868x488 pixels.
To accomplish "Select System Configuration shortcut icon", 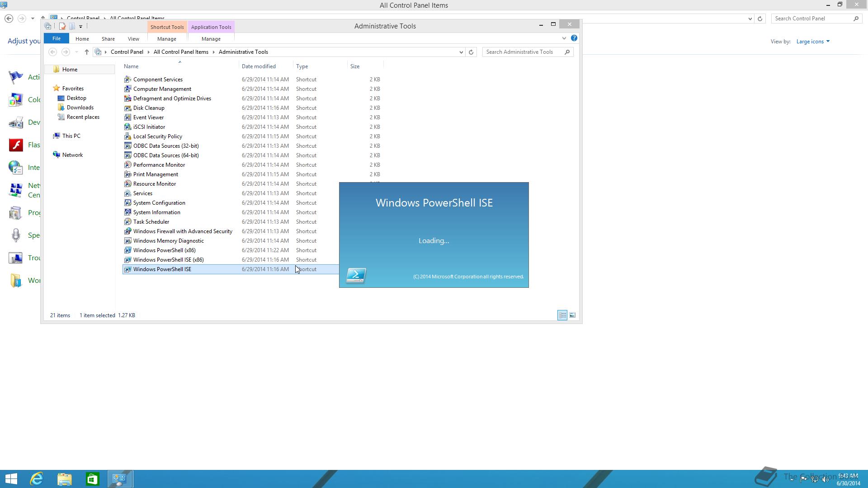I will pos(127,203).
